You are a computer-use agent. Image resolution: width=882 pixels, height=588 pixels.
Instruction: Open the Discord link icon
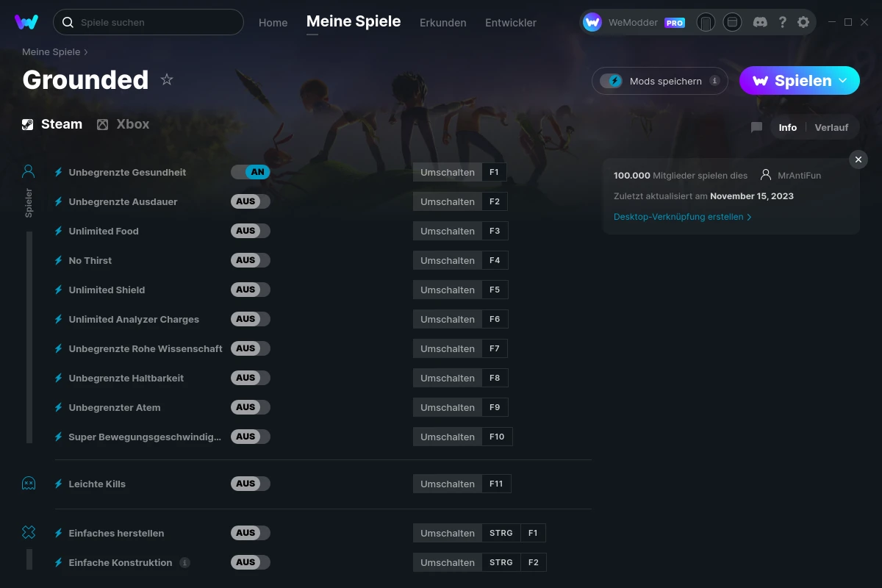761,22
